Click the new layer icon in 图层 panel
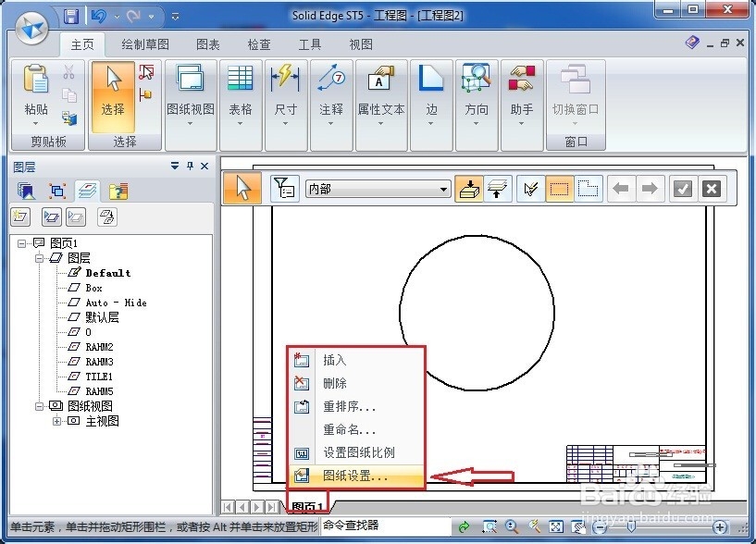This screenshot has height=544, width=756. click(x=19, y=216)
